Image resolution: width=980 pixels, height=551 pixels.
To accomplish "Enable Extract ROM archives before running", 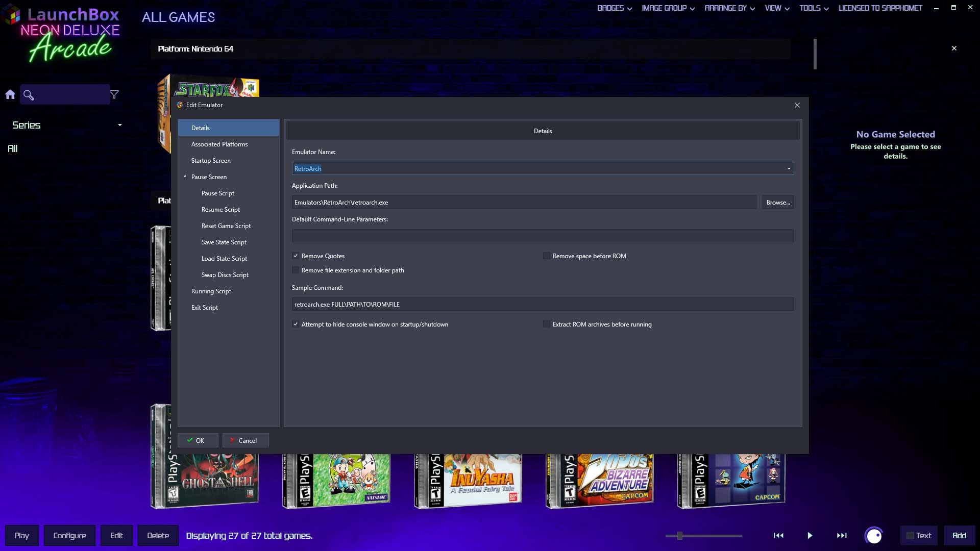I will tap(547, 324).
